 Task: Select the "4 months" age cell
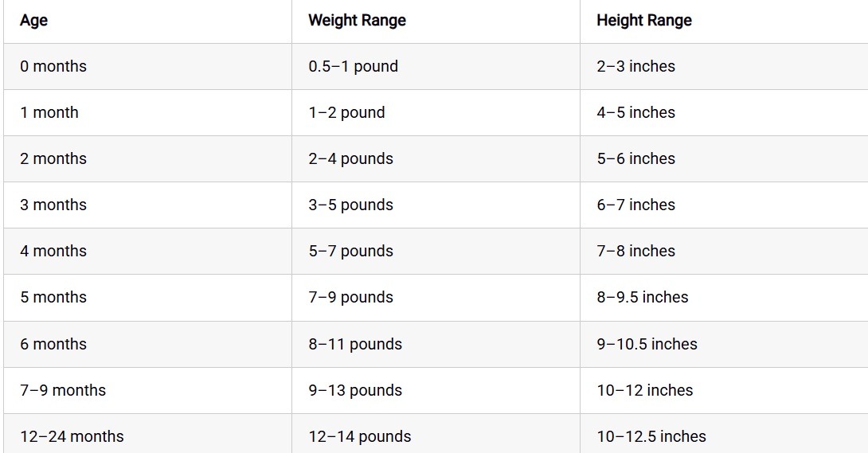coord(53,252)
